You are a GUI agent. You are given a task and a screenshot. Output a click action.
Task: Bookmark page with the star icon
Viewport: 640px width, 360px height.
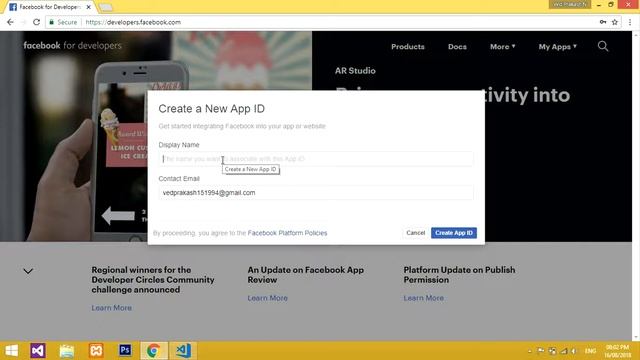[x=615, y=22]
